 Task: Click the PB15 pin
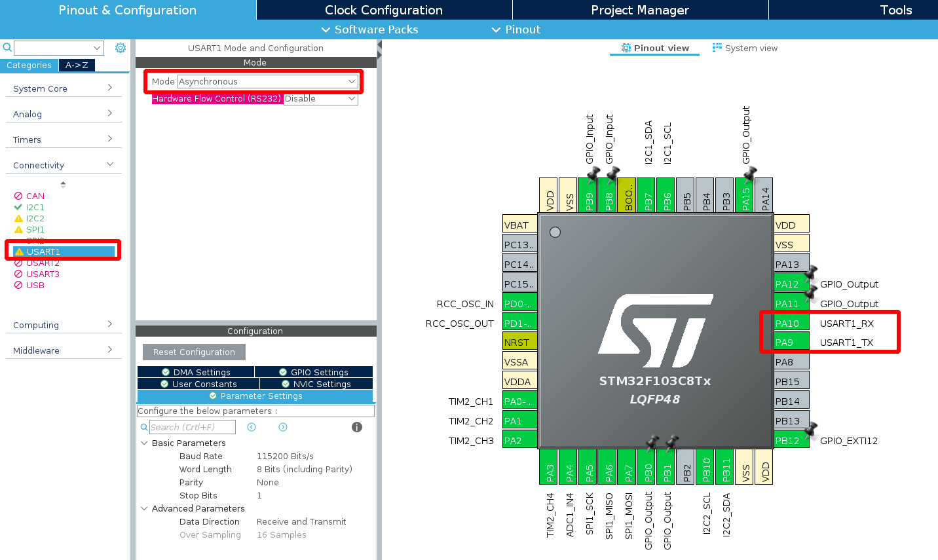[x=791, y=381]
